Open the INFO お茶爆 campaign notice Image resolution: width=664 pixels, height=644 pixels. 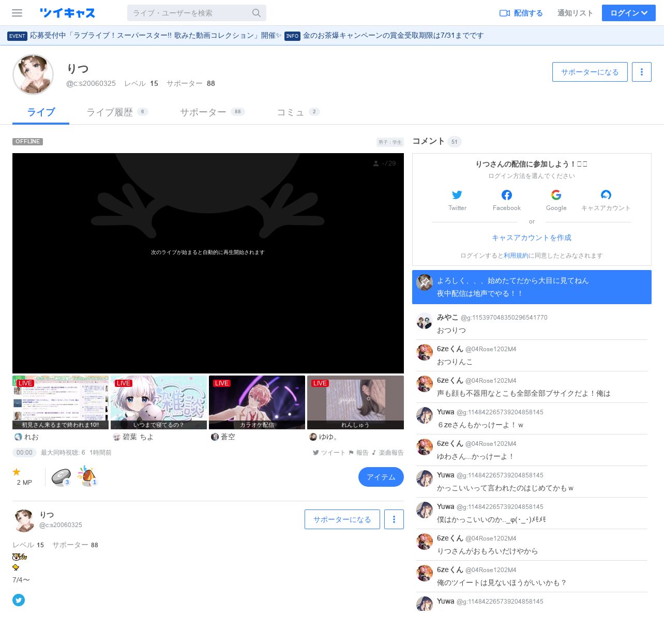[384, 36]
